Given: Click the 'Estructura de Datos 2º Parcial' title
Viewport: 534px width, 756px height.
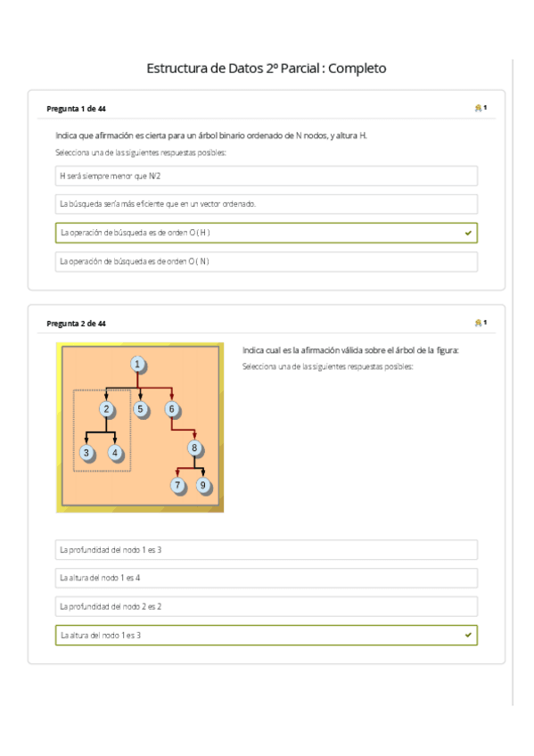Looking at the screenshot, I should pyautogui.click(x=267, y=67).
